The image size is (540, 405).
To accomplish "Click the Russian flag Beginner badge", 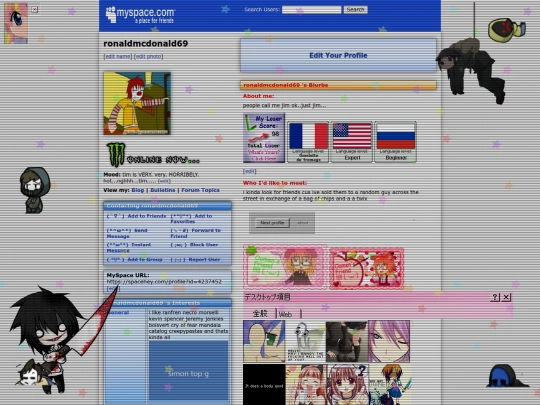I will (396, 142).
